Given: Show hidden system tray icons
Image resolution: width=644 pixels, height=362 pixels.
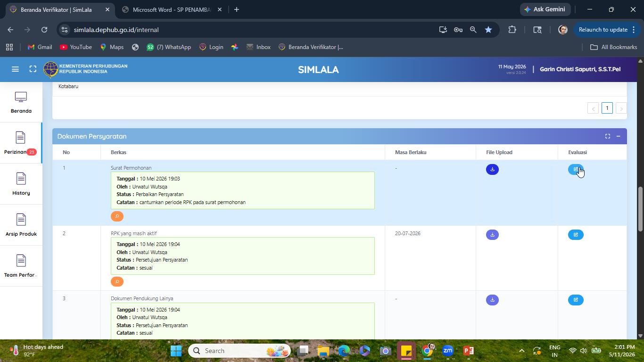Looking at the screenshot, I should (521, 351).
